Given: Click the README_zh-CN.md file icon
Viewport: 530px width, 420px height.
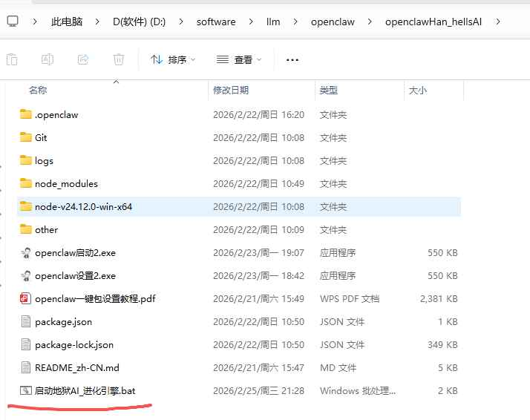Looking at the screenshot, I should (26, 367).
